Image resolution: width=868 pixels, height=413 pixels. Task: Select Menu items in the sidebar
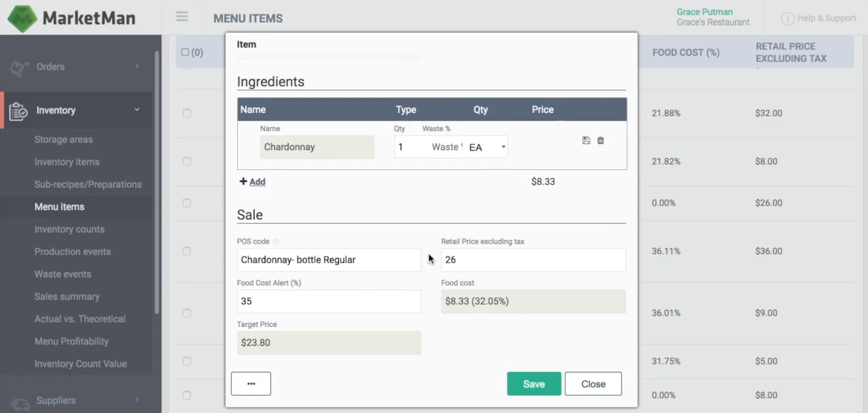pyautogui.click(x=59, y=207)
